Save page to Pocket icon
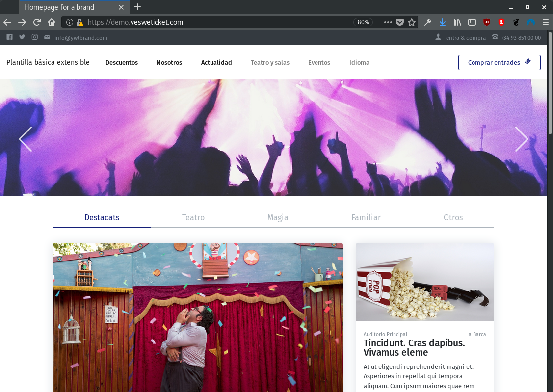Image resolution: width=553 pixels, height=392 pixels. click(400, 22)
